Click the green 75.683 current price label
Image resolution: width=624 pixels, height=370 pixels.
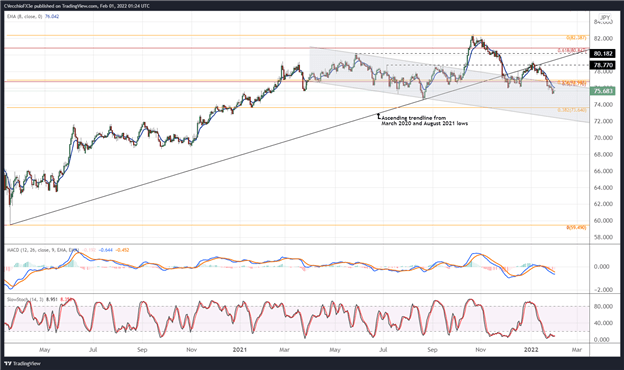point(603,91)
